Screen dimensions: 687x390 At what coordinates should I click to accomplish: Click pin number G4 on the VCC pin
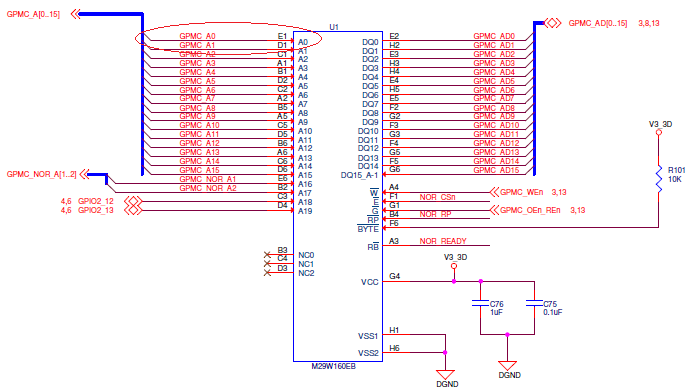pyautogui.click(x=394, y=276)
